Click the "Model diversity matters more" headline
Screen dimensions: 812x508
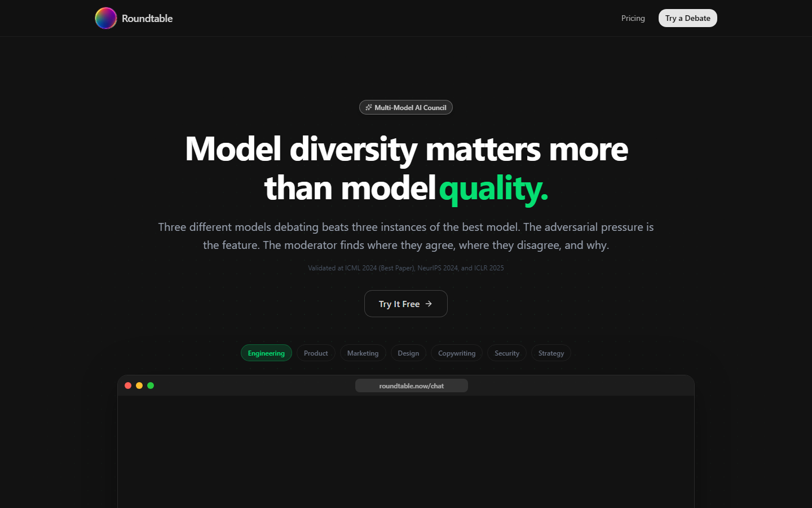tap(407, 149)
